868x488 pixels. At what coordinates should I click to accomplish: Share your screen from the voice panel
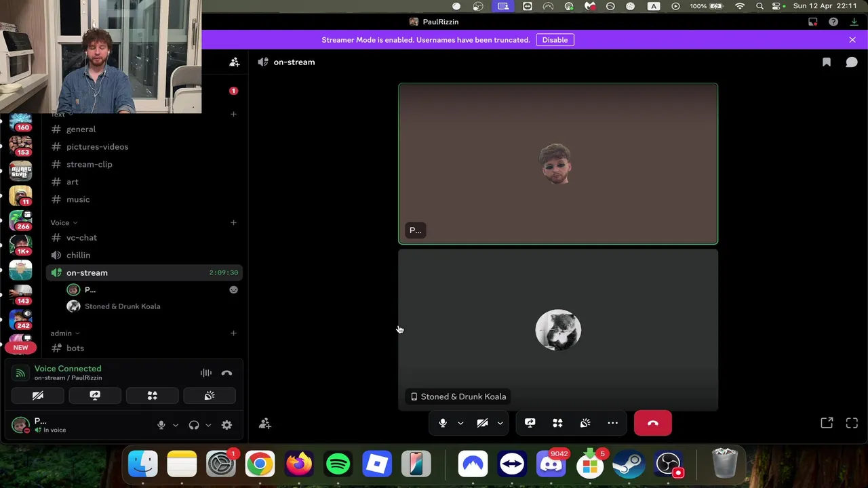pyautogui.click(x=95, y=395)
